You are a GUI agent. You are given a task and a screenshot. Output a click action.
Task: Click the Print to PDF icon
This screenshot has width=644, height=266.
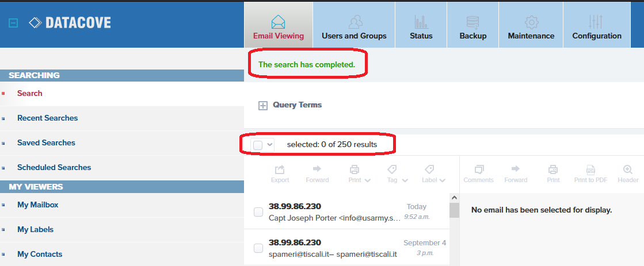[590, 169]
